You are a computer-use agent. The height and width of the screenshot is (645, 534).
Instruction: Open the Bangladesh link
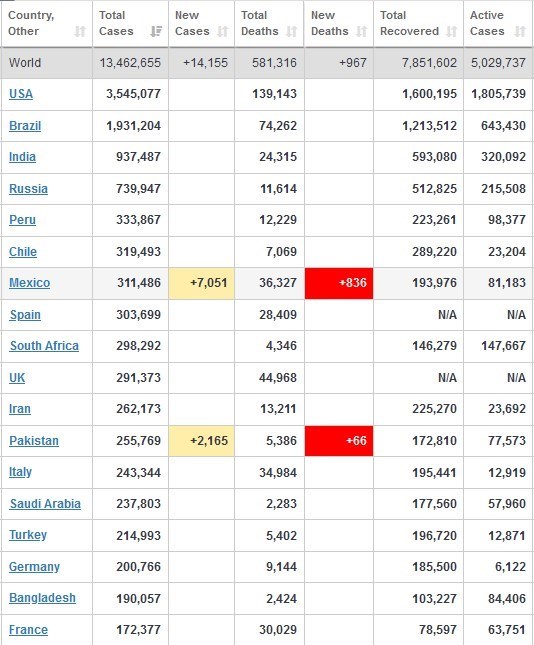pyautogui.click(x=42, y=598)
